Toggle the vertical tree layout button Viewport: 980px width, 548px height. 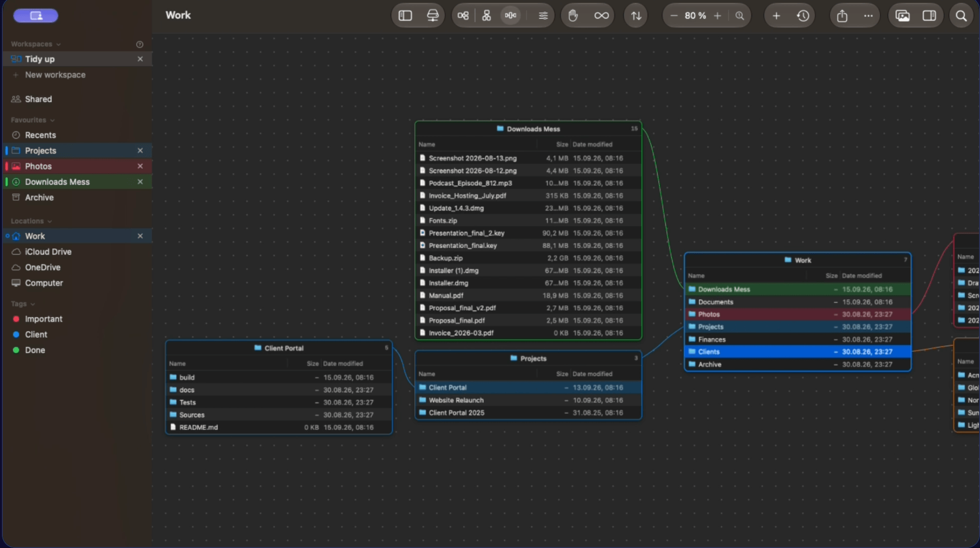pos(487,16)
